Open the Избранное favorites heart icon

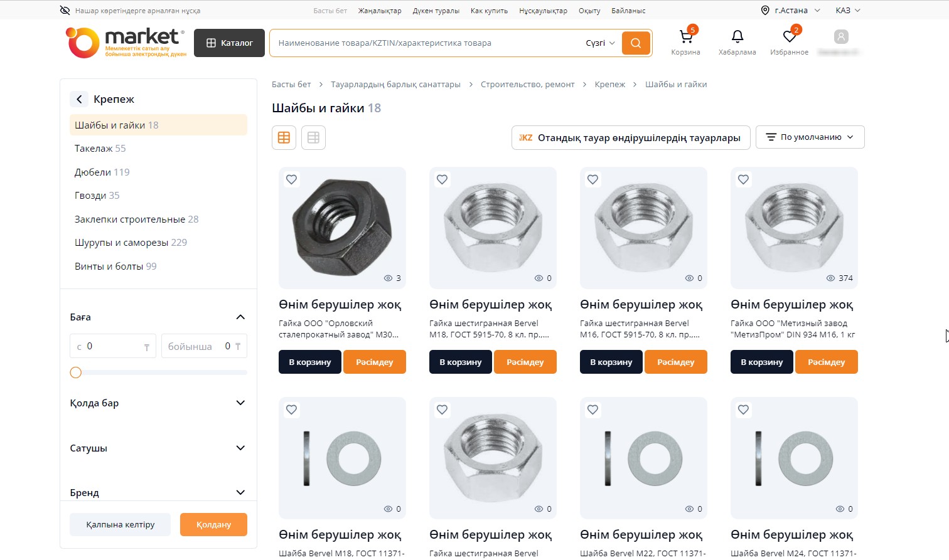click(789, 38)
